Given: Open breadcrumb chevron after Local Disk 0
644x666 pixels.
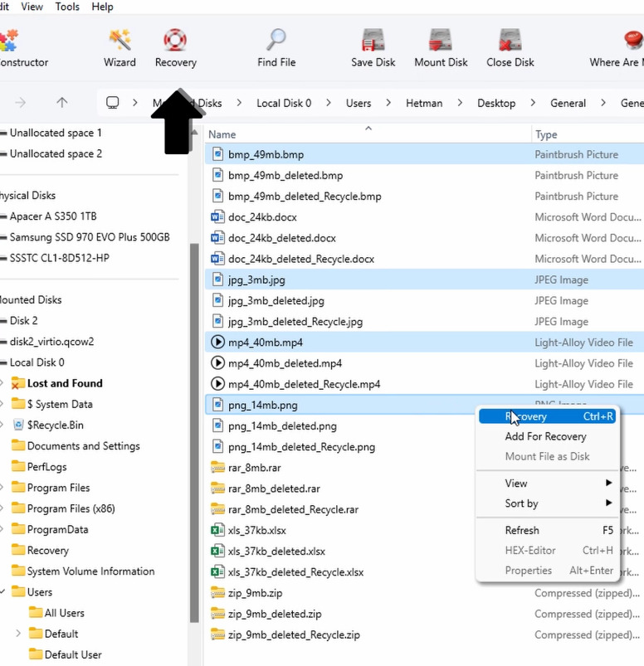Looking at the screenshot, I should pos(328,102).
